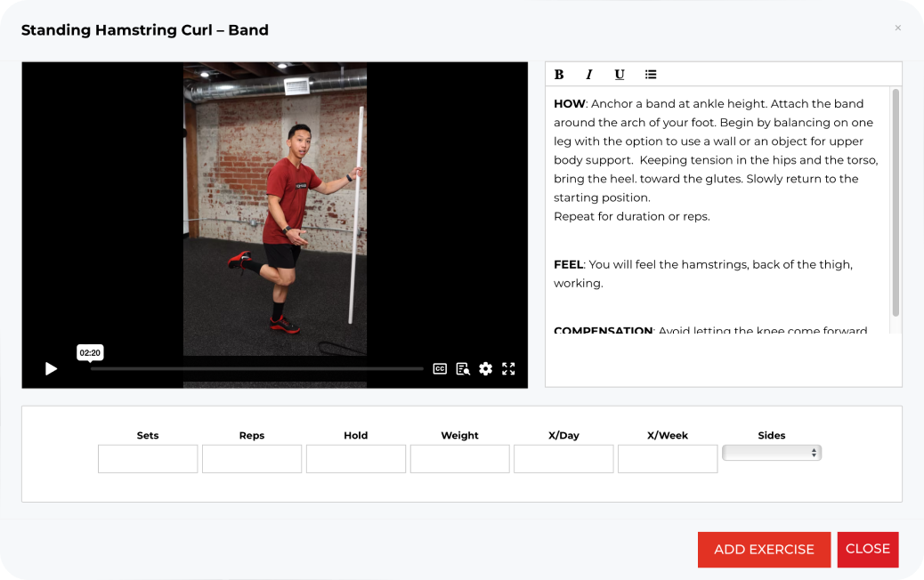Image resolution: width=924 pixels, height=580 pixels.
Task: Click the video progress bar
Action: (x=256, y=367)
